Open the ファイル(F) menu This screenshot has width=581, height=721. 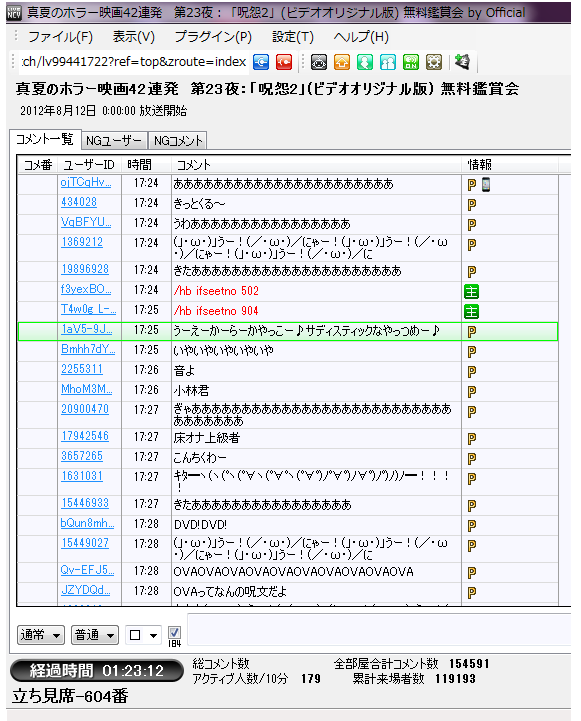click(x=60, y=37)
